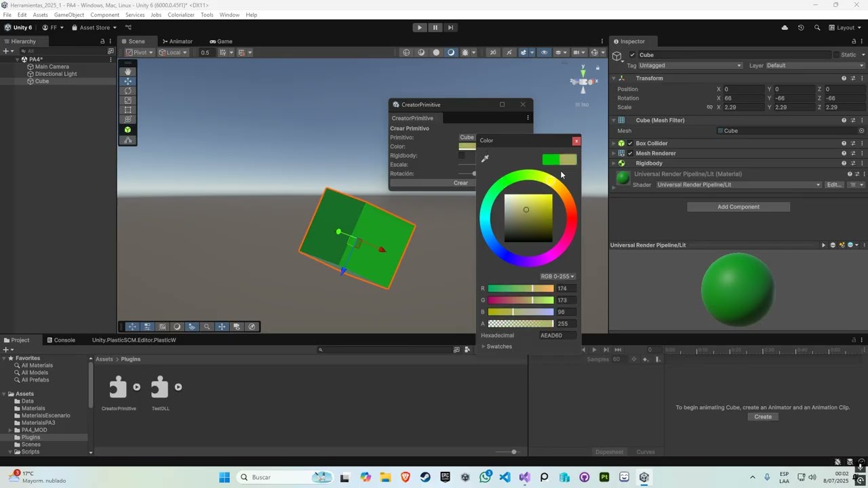Toggle Scale constrained proportions link
Viewport: 868px width, 488px height.
click(x=710, y=107)
